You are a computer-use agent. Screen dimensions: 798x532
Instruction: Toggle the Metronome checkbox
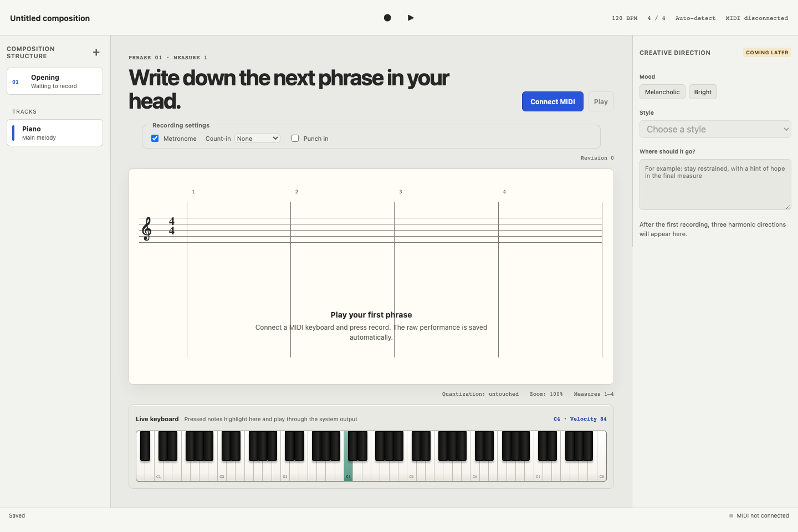155,139
